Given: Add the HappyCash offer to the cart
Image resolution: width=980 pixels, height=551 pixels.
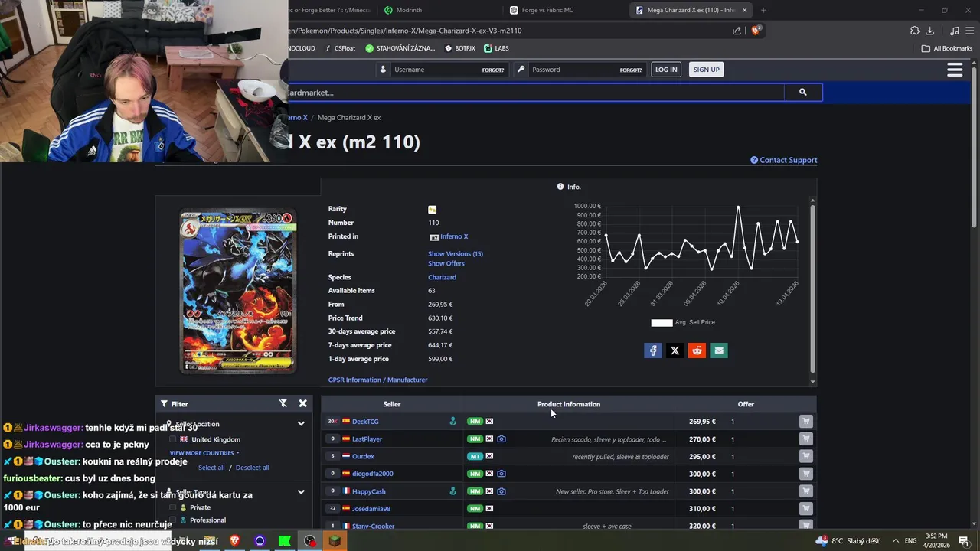Looking at the screenshot, I should 805,491.
